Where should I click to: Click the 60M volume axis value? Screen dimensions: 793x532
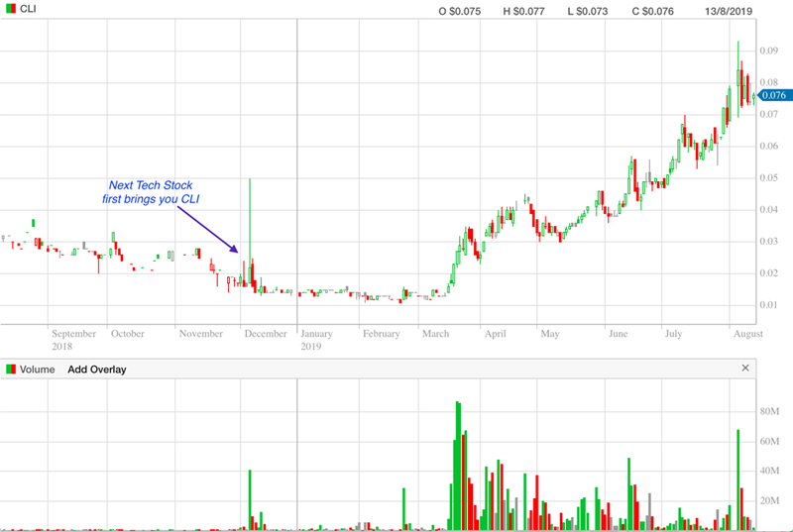769,442
